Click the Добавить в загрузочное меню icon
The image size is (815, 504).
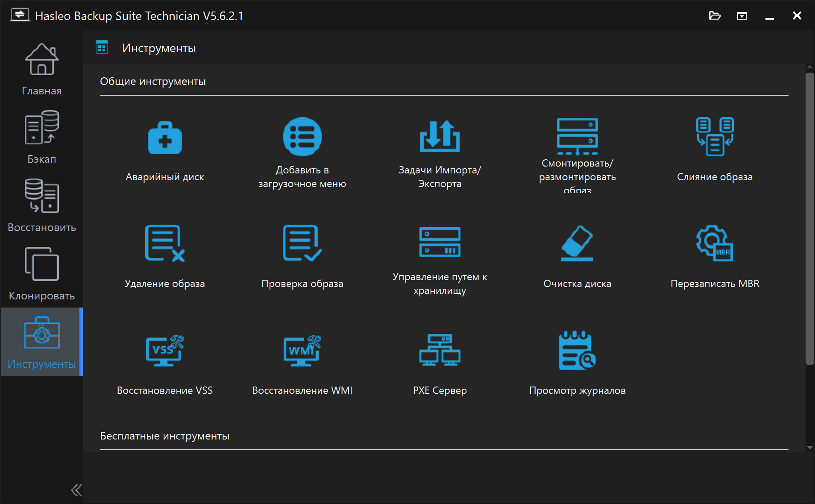(x=302, y=137)
